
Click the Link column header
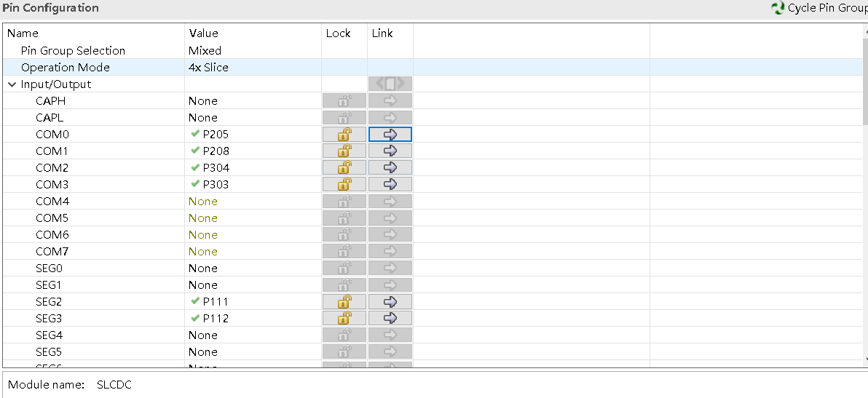tap(382, 33)
